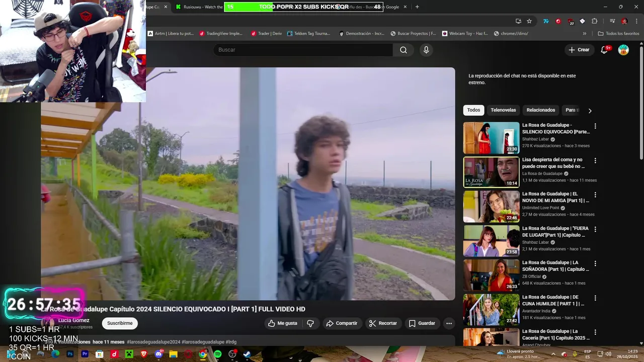644x362 pixels.
Task: Open the chrome://dino/ bookmark
Action: [x=511, y=34]
